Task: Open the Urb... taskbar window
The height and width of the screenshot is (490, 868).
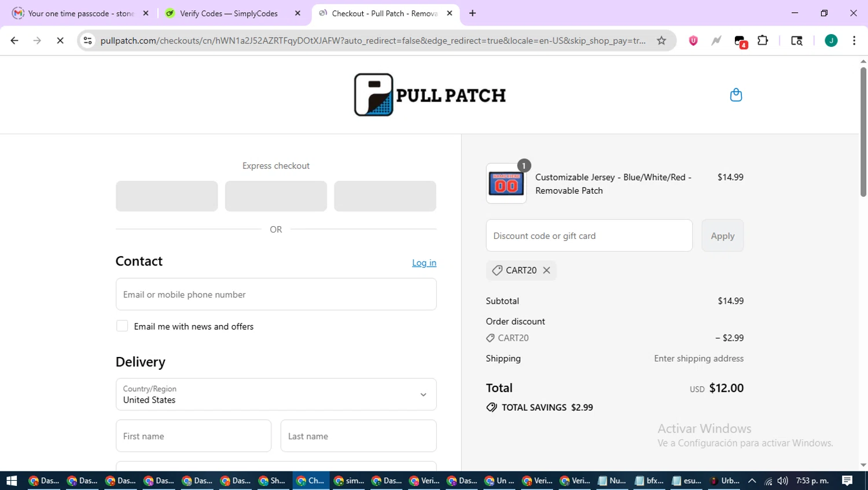Action: (x=724, y=481)
